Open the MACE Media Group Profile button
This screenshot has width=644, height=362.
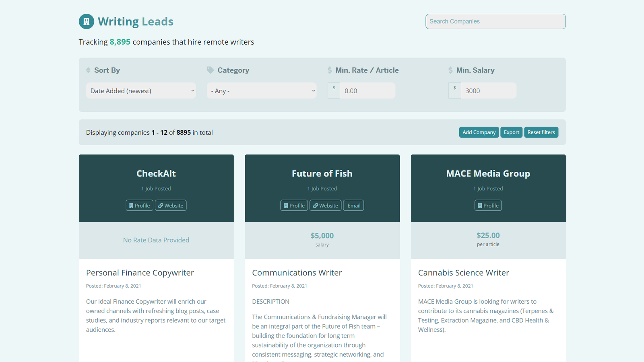click(488, 206)
